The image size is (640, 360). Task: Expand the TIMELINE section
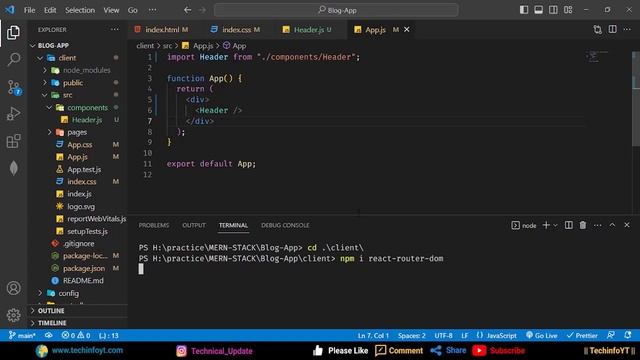[x=78, y=323]
